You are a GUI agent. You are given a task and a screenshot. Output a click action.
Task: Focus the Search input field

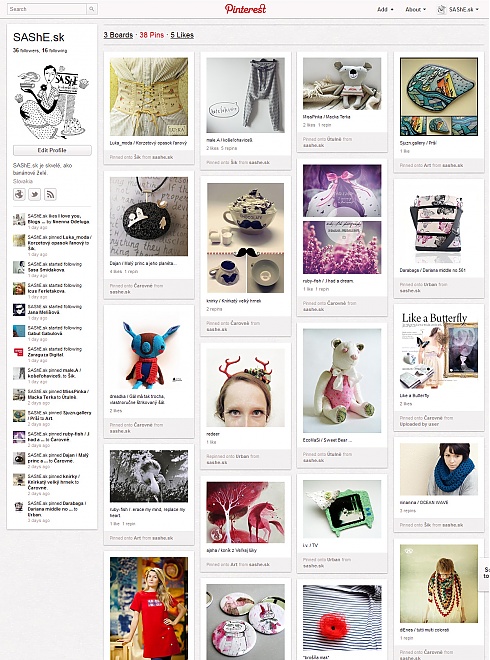pos(47,9)
